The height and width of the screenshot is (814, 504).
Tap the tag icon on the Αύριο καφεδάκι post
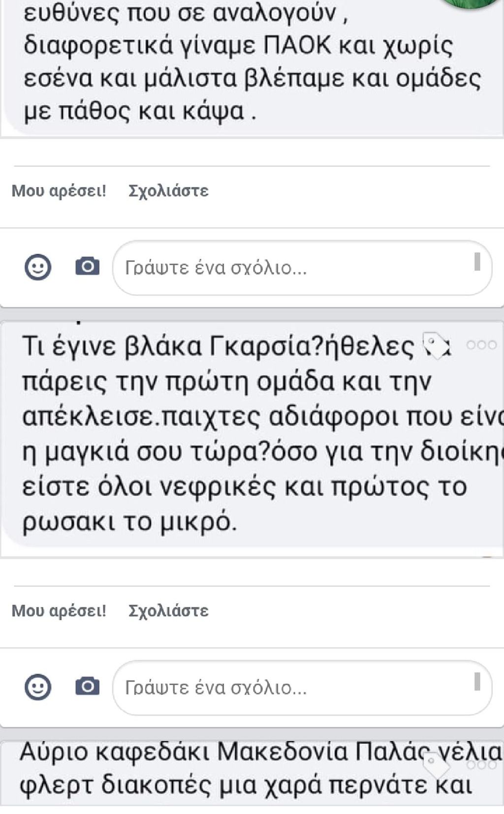pos(437,765)
